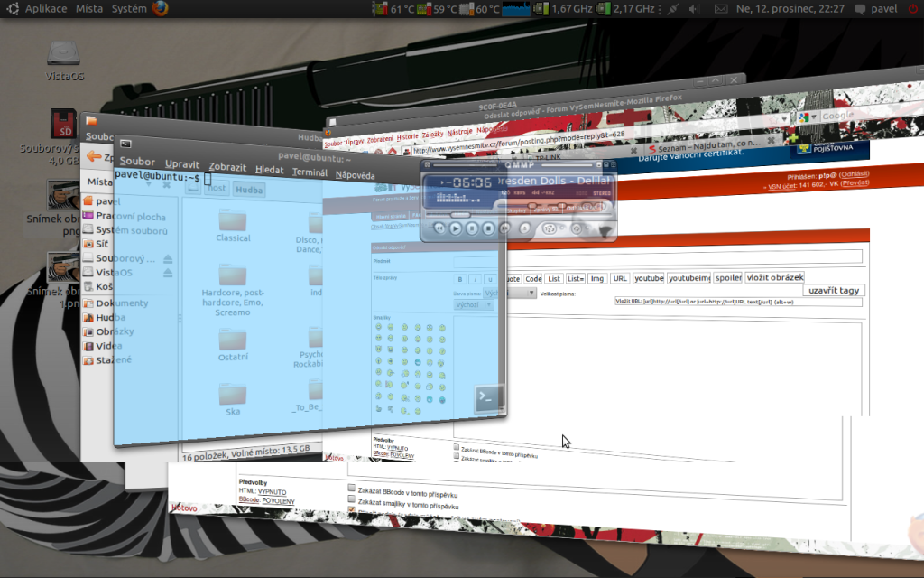The width and height of the screenshot is (924, 578).
Task: Click the power button in the top panel
Action: tap(913, 9)
